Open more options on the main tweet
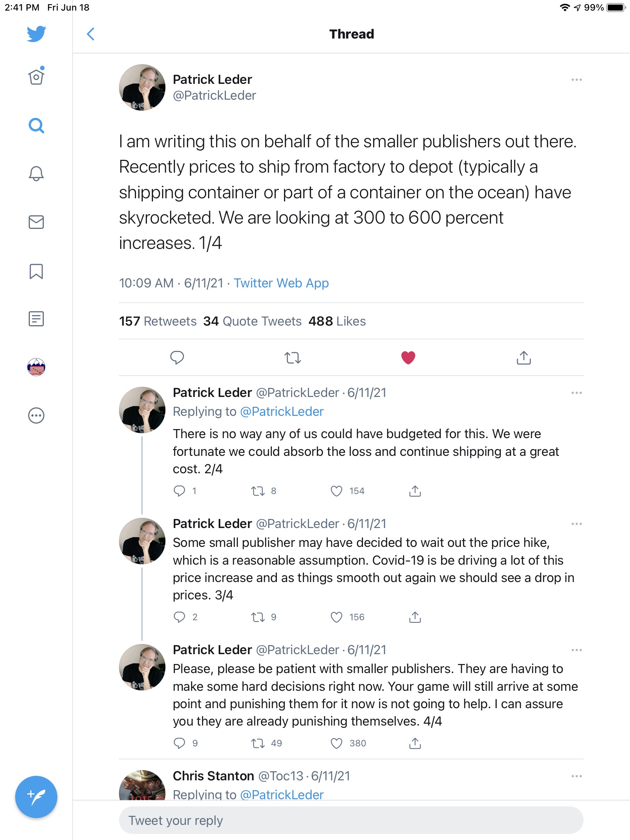Image resolution: width=630 pixels, height=840 pixels. (576, 80)
